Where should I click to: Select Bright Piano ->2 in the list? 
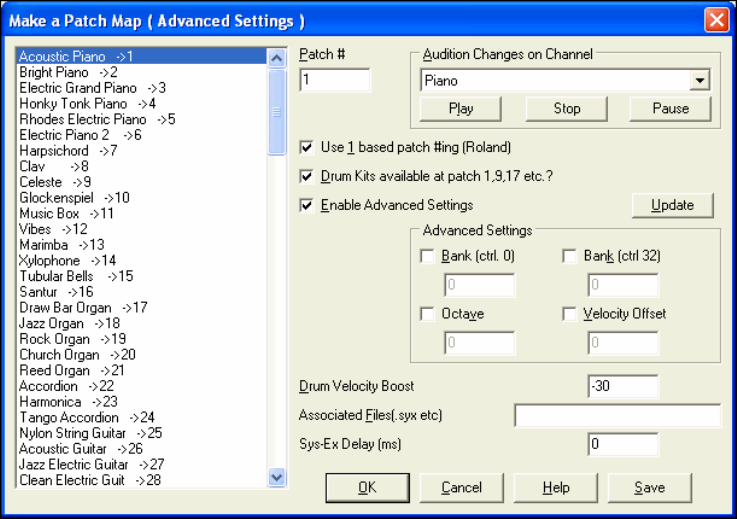point(141,72)
